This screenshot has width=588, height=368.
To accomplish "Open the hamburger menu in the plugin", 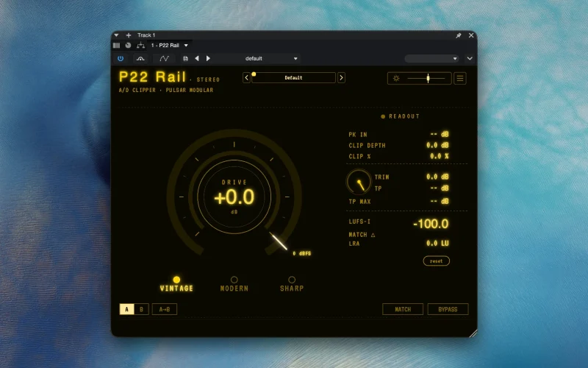I will [460, 78].
